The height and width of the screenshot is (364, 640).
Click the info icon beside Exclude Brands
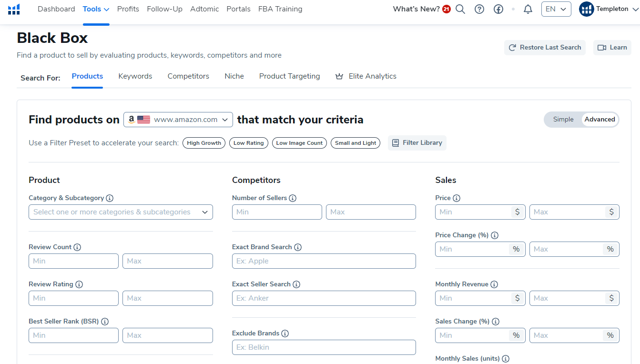coord(284,334)
